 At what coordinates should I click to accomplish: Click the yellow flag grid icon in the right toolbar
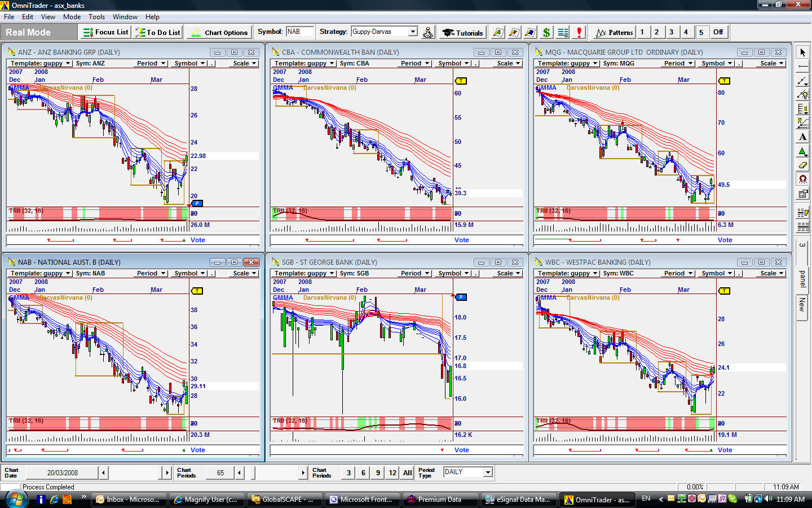pyautogui.click(x=802, y=213)
